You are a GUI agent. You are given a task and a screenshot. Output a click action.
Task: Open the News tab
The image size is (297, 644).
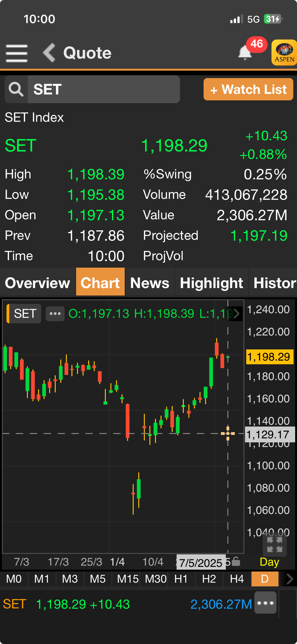click(x=150, y=283)
